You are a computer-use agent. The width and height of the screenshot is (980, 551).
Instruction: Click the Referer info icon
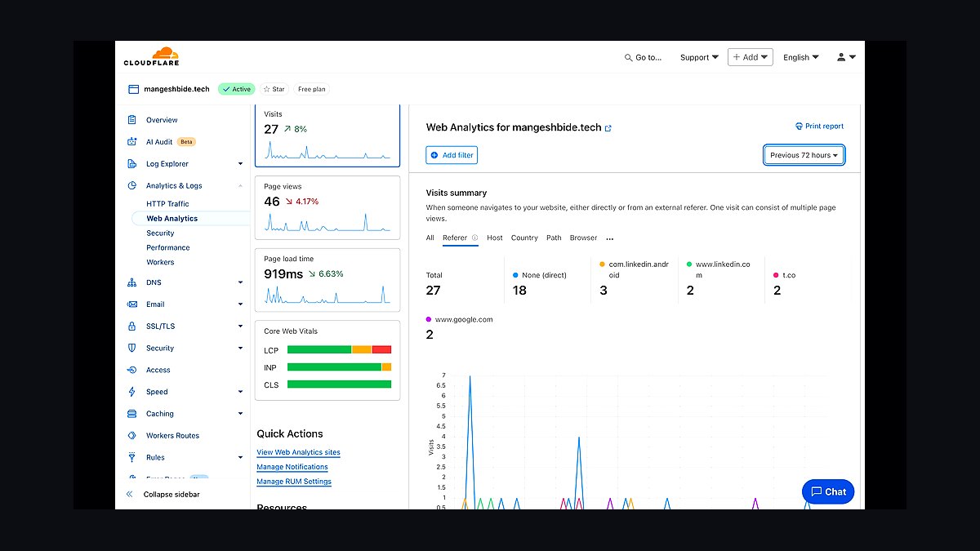pyautogui.click(x=475, y=238)
